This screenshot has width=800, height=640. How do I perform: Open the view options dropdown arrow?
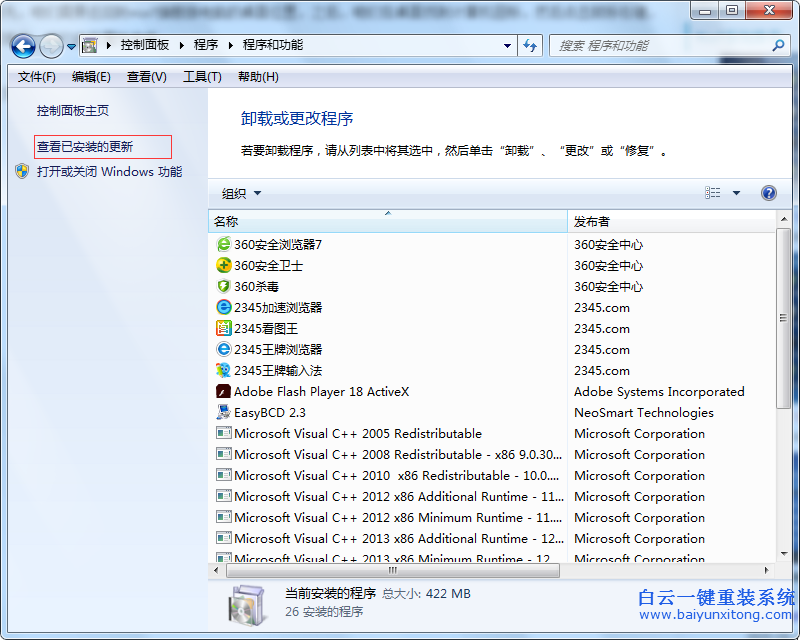(x=736, y=192)
